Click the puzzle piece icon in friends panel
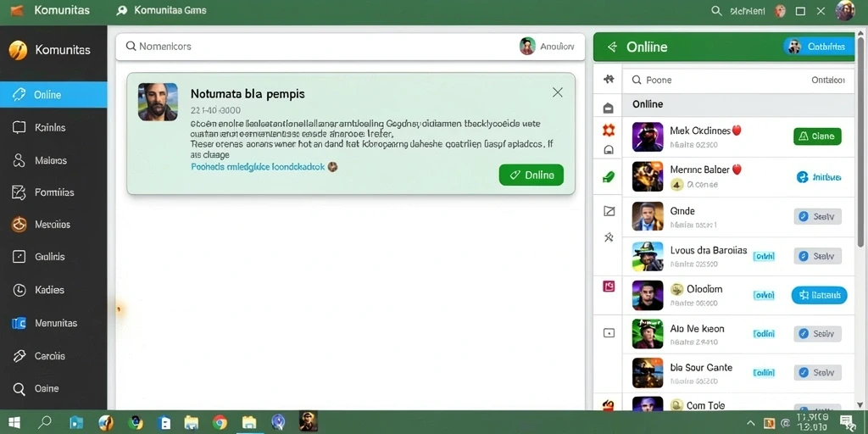 (609, 79)
